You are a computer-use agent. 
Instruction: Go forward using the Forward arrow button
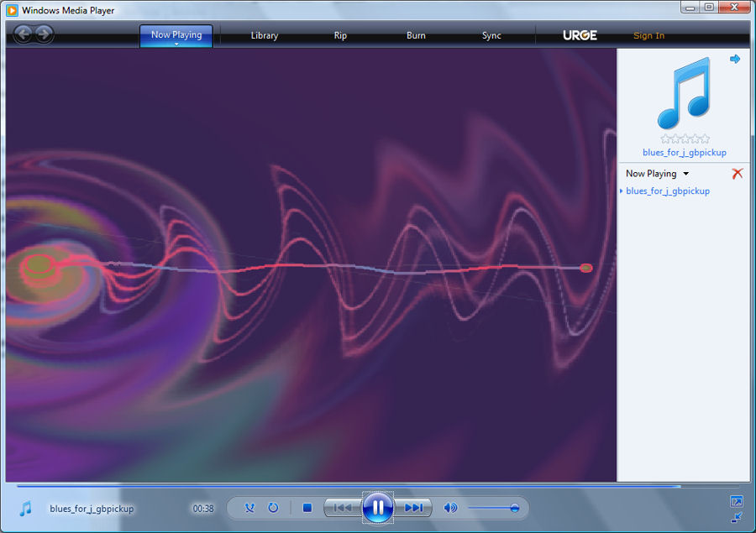tap(44, 34)
